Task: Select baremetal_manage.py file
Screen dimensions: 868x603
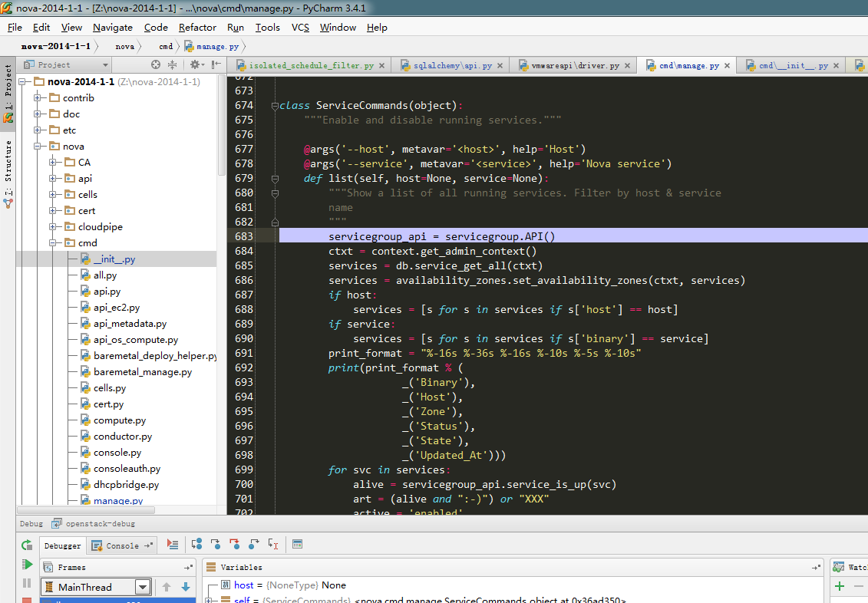Action: (142, 372)
